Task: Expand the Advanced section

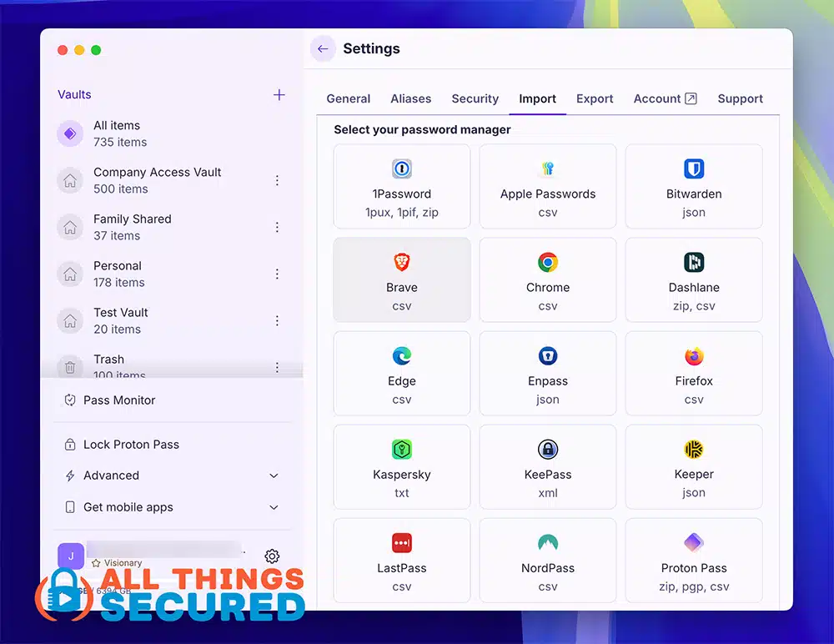Action: [274, 475]
